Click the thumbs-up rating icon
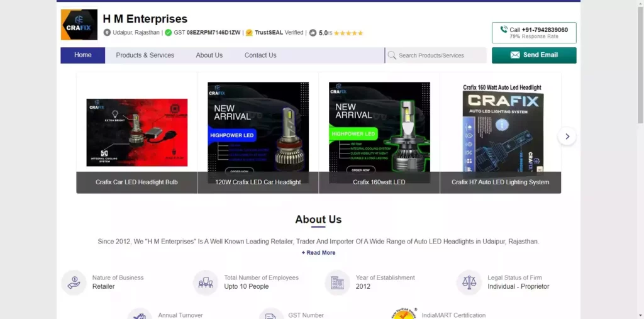 tap(313, 33)
